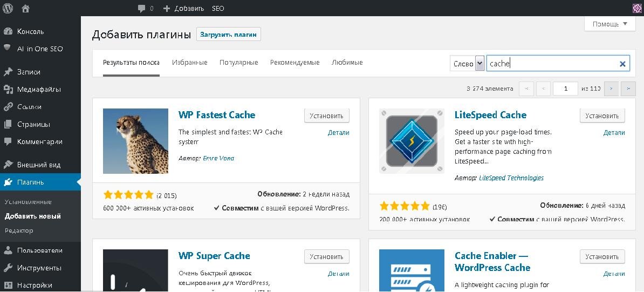644x292 pixels.
Task: Switch to Любимые tab
Action: click(347, 63)
